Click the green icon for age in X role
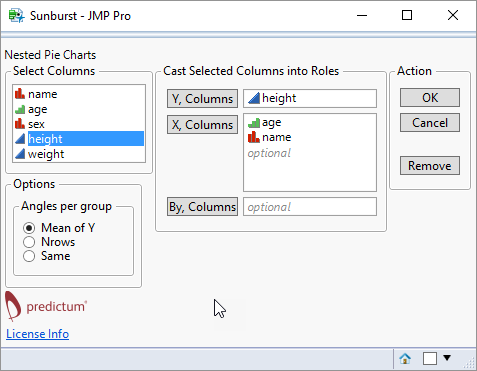The width and height of the screenshot is (477, 371). click(254, 123)
